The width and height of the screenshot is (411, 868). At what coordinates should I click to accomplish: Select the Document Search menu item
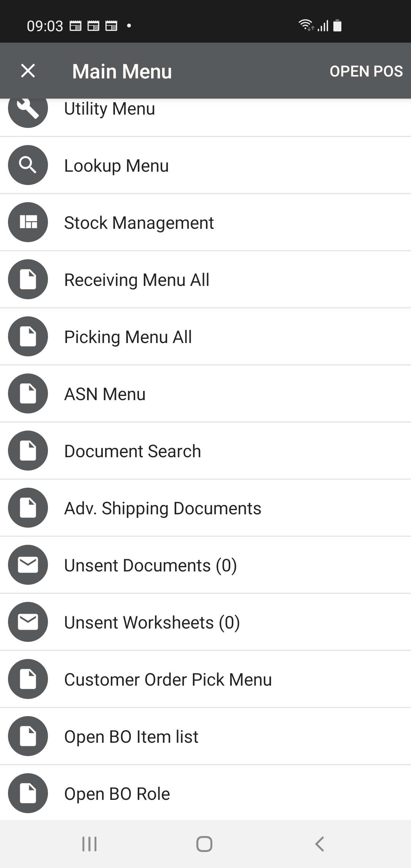[132, 451]
